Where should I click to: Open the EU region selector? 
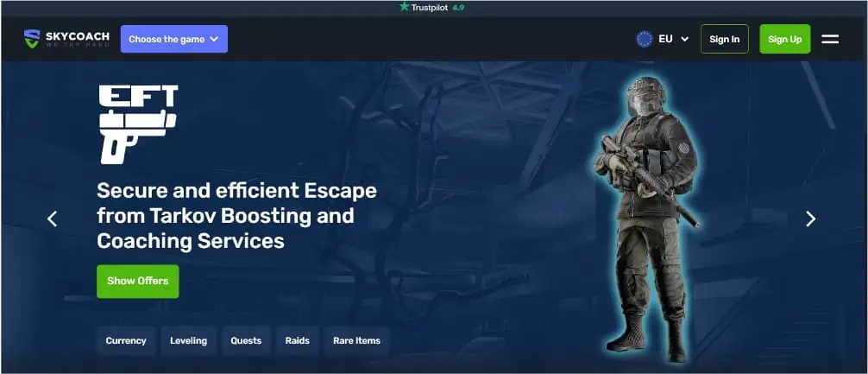(663, 39)
